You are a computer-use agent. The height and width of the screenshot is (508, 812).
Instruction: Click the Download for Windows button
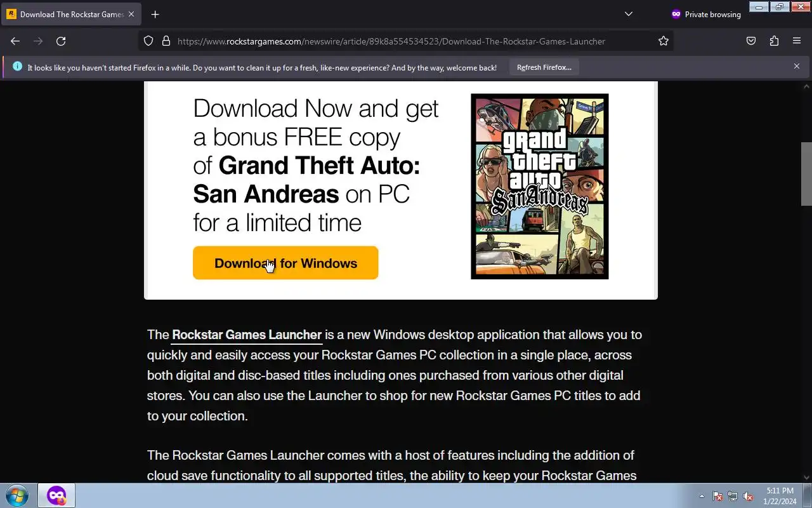click(285, 263)
